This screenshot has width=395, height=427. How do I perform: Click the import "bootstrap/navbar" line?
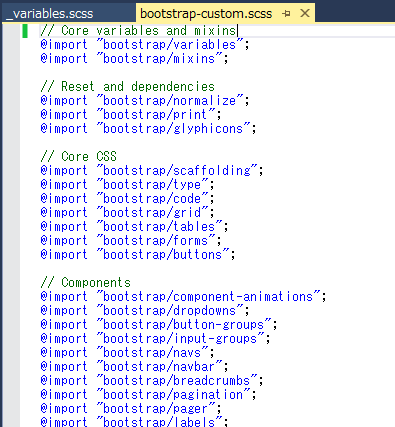pyautogui.click(x=134, y=367)
